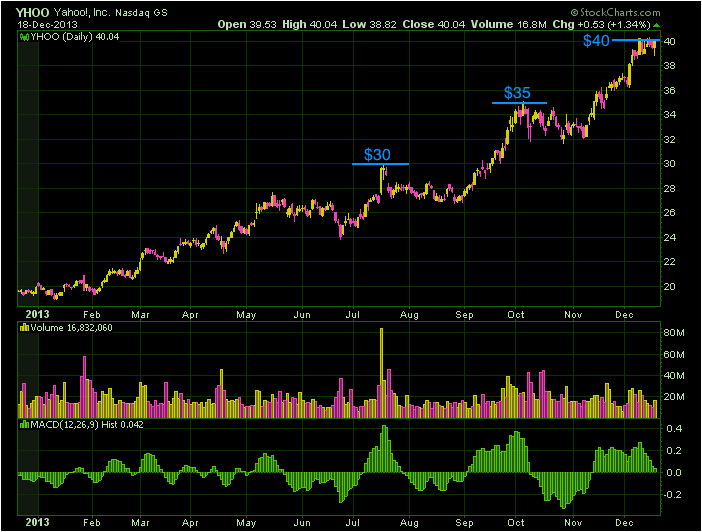The width and height of the screenshot is (702, 532).
Task: Click the MACD histogram legend icon
Action: (25, 425)
